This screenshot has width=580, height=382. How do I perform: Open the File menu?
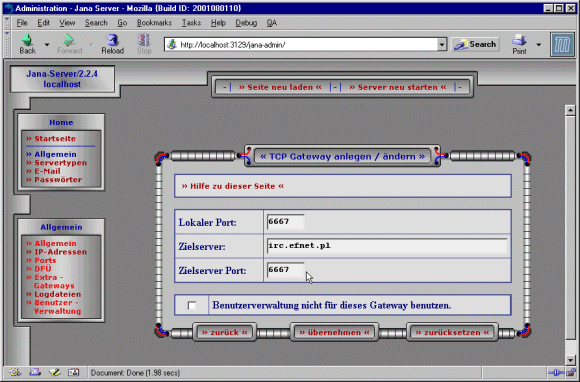point(22,23)
